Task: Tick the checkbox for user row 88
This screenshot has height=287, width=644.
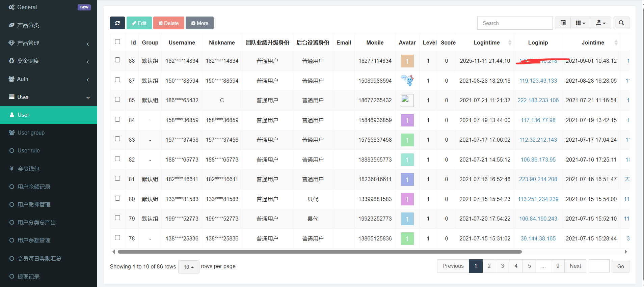Action: coord(117,60)
